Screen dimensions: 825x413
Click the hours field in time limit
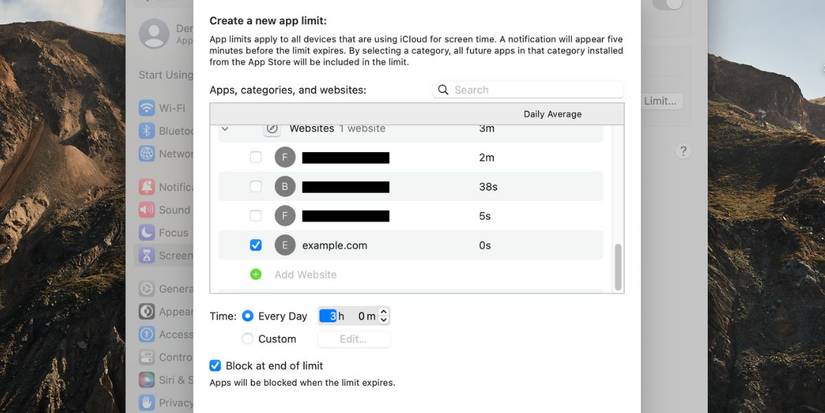click(332, 316)
